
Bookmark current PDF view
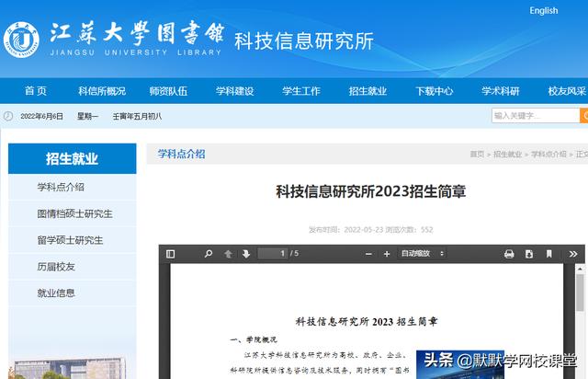coord(549,254)
